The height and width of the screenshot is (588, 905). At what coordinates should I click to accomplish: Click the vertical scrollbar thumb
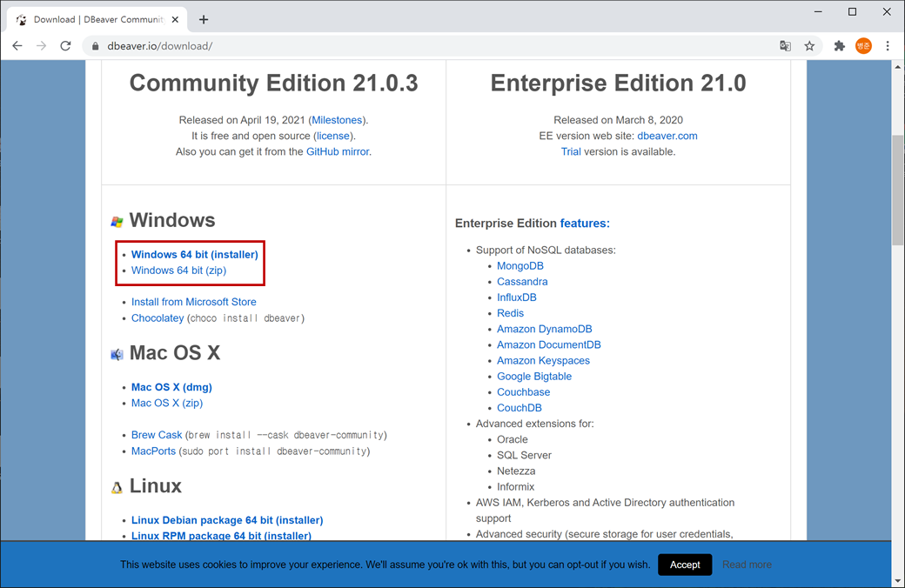click(x=897, y=190)
